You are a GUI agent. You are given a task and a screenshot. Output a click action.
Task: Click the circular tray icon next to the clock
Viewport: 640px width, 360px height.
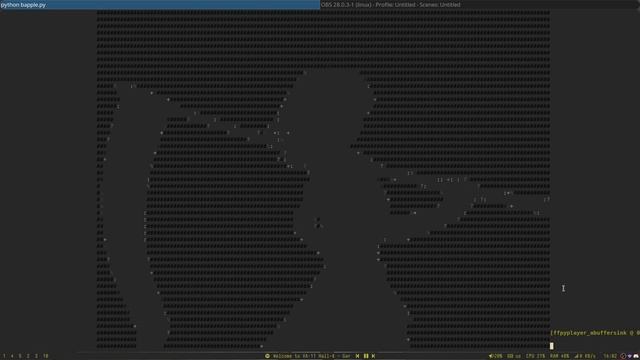tap(623, 356)
